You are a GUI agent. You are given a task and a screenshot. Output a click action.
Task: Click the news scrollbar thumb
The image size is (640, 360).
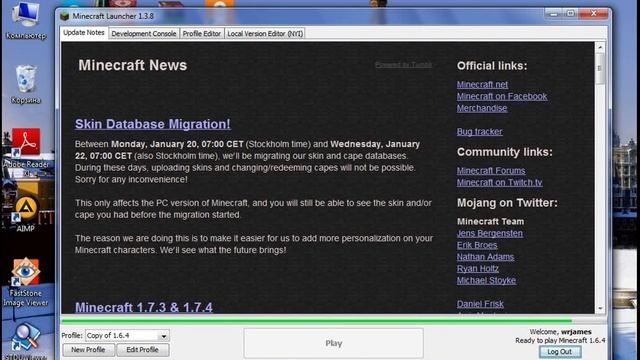600,69
